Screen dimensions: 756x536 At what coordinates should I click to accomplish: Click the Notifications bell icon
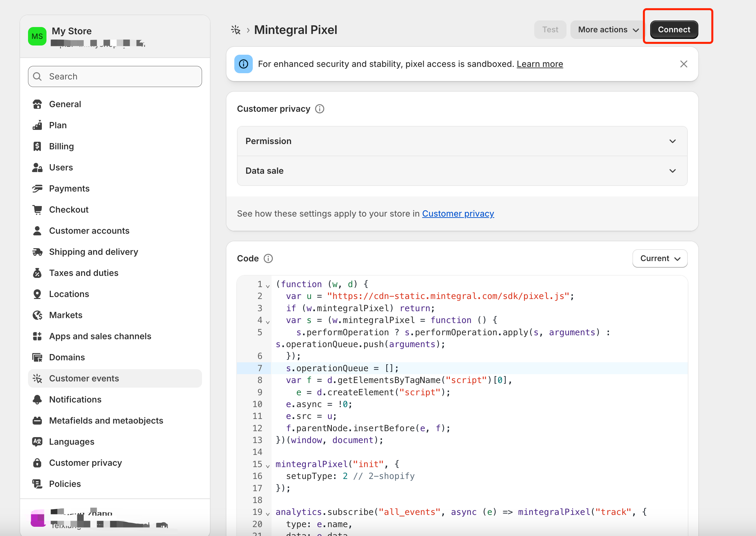click(37, 400)
